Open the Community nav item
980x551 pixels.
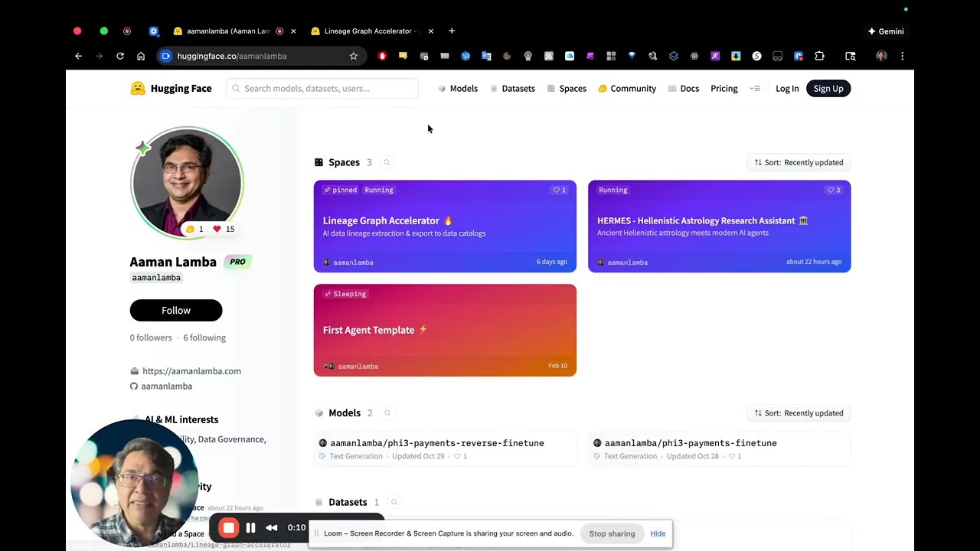click(x=627, y=88)
